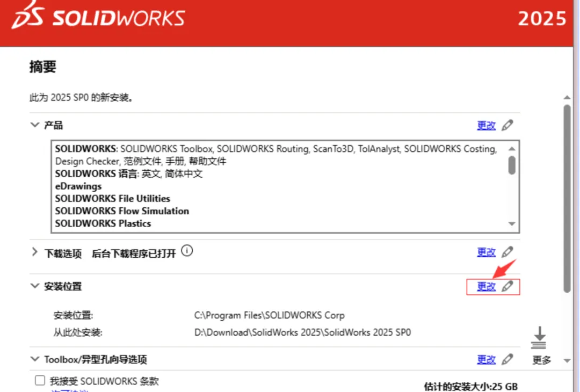Collapse the 安装位置 section chevron
Screen dimensions: 580x392
coord(35,286)
